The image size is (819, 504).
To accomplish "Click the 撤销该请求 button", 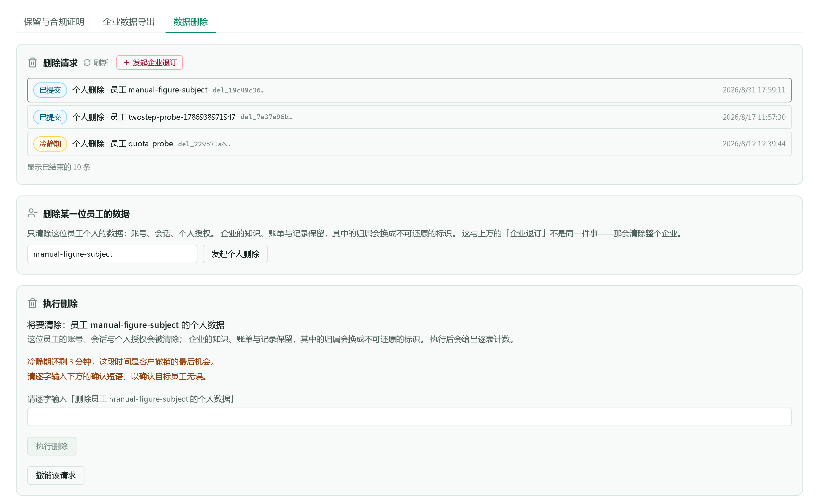I will click(56, 475).
